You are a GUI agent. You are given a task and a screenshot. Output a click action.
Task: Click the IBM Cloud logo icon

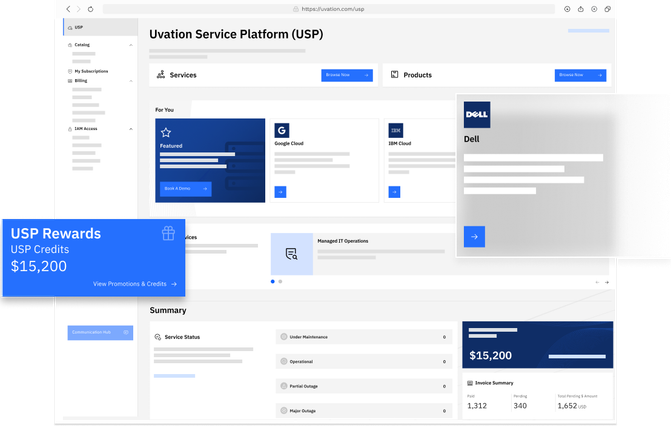click(396, 130)
